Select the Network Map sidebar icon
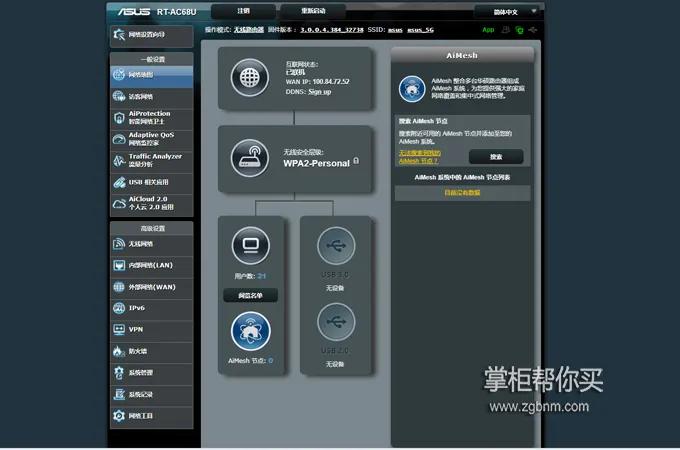Screen dimensions: 680x450 tap(119, 75)
